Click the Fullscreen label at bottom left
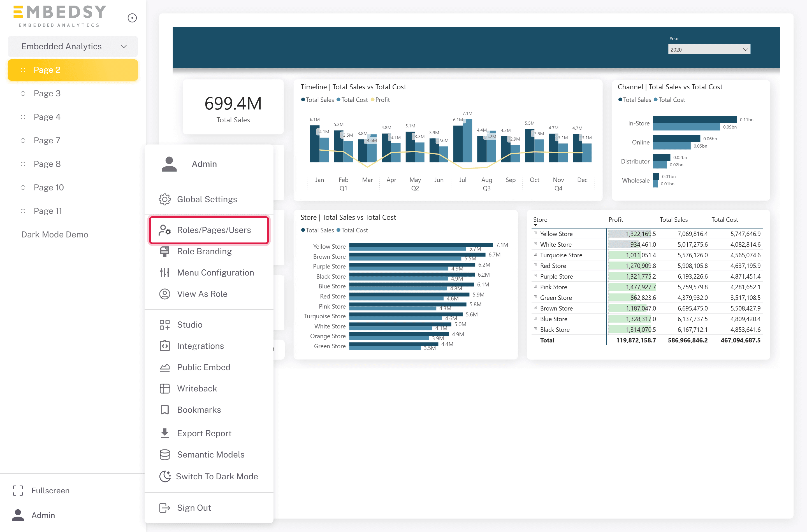This screenshot has height=532, width=807. point(50,491)
